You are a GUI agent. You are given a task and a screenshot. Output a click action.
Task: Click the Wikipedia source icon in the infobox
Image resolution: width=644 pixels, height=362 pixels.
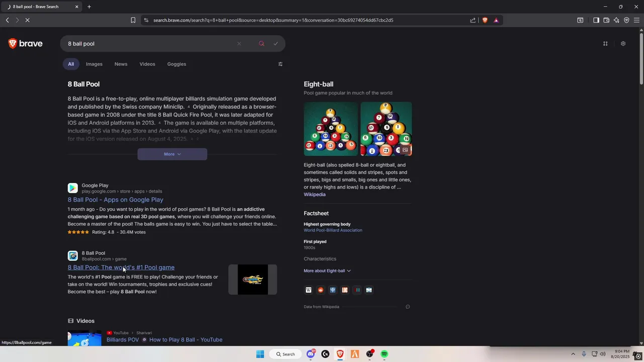click(308, 290)
